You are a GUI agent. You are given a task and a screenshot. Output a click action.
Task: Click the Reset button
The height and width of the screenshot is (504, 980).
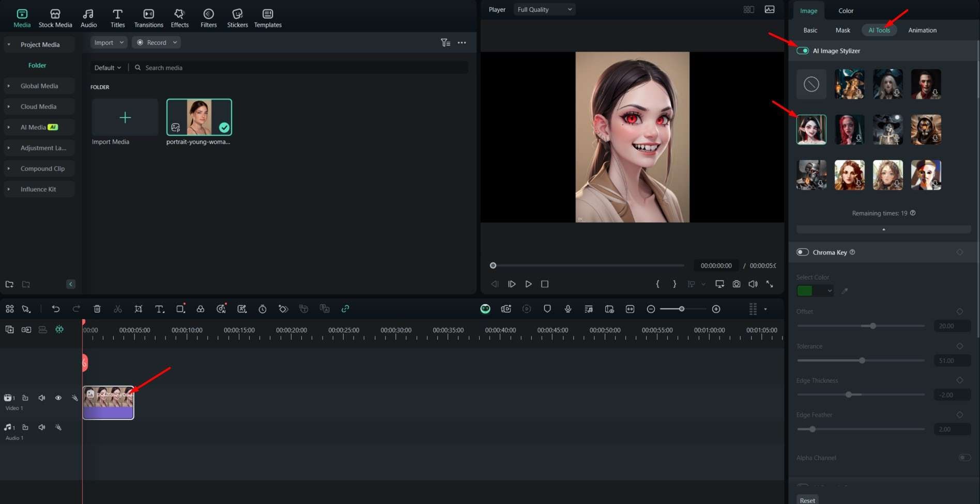(x=807, y=500)
